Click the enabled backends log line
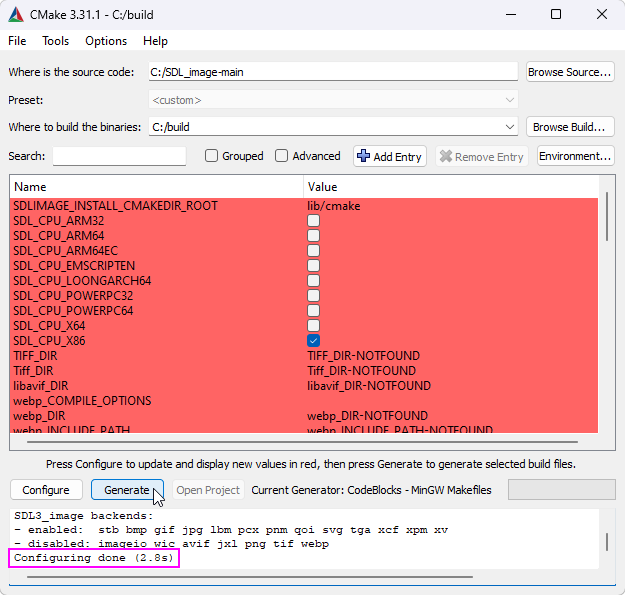The height and width of the screenshot is (595, 625). point(231,530)
